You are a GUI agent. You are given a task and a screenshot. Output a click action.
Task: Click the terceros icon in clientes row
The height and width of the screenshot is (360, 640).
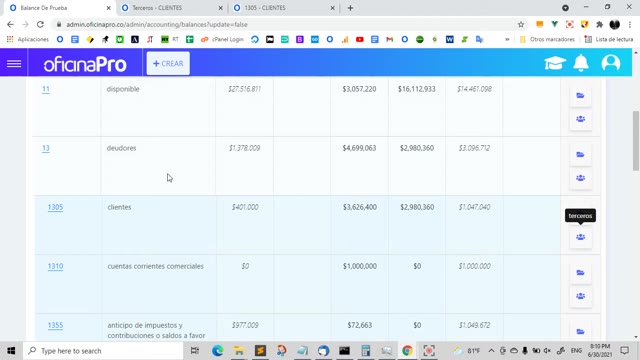tap(580, 237)
